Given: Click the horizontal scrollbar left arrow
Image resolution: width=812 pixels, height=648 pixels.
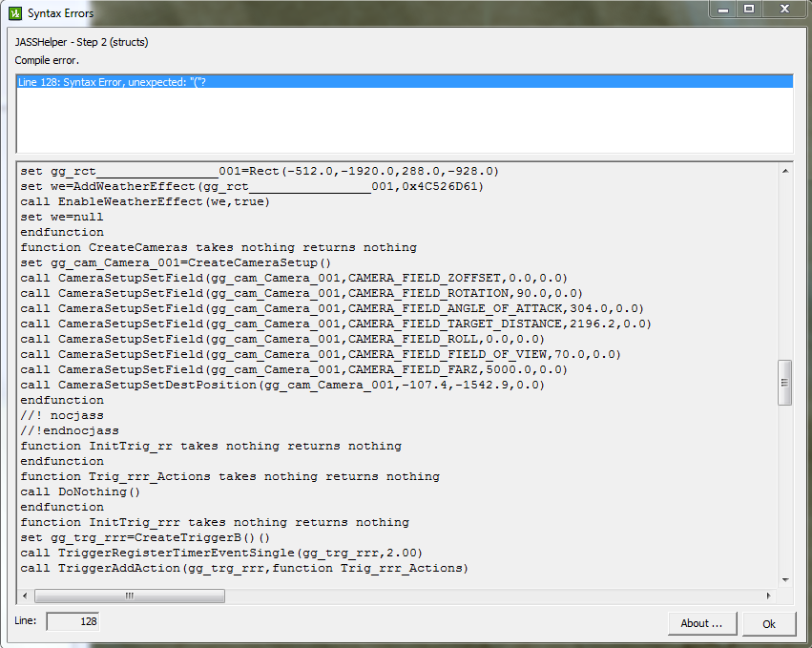Looking at the screenshot, I should (x=25, y=596).
